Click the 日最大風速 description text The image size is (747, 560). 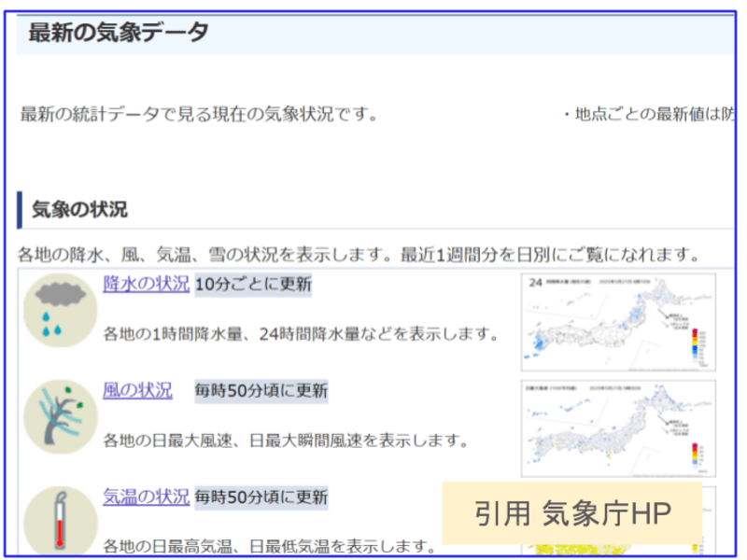285,440
